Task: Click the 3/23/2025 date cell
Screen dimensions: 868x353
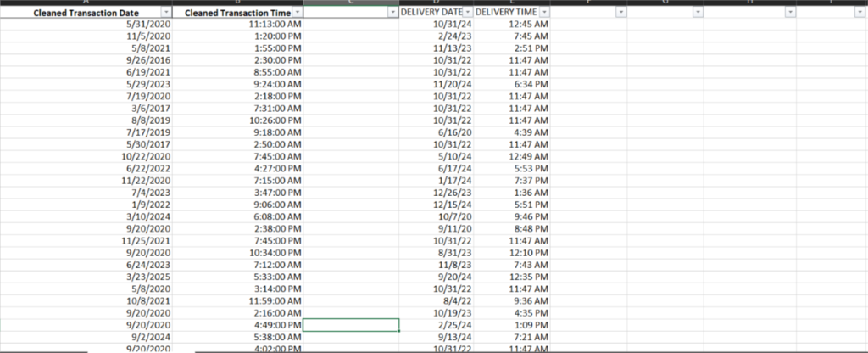Action: (x=86, y=277)
